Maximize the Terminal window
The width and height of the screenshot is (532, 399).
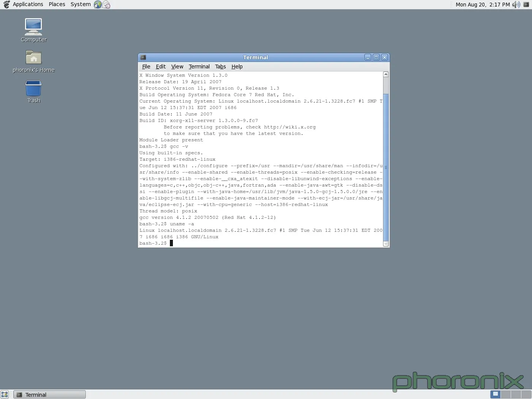click(x=376, y=57)
